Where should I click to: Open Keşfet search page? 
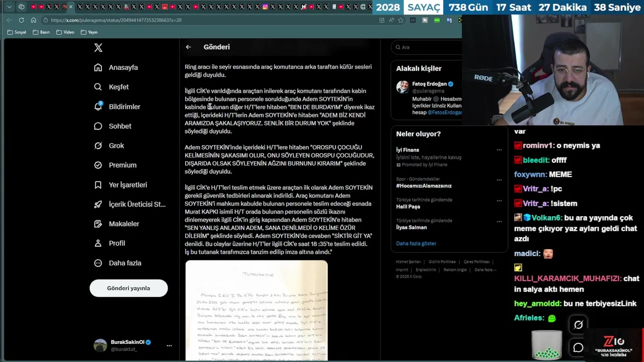click(111, 87)
